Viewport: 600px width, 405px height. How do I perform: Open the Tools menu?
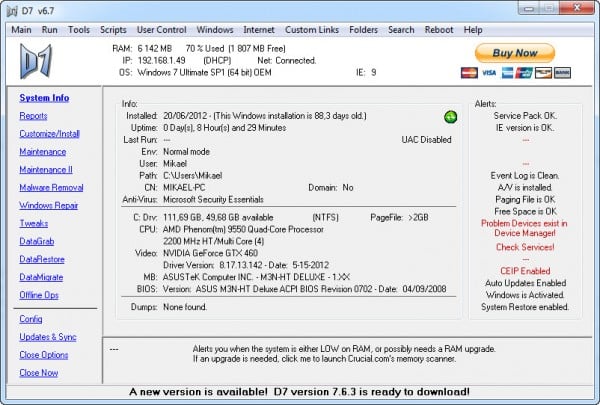(79, 30)
